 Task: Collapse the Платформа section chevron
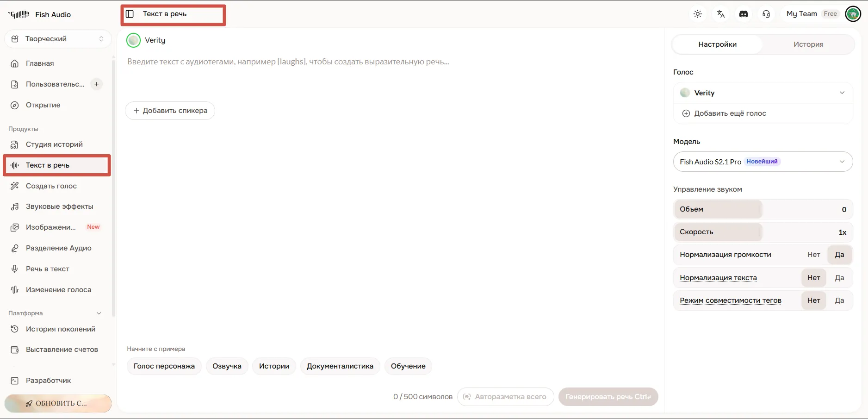click(x=99, y=313)
